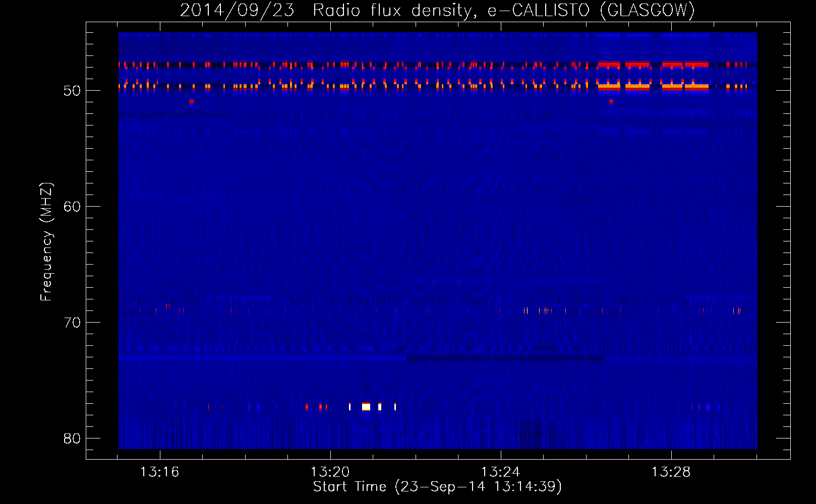Click the 13:28 time tick label

point(671,472)
